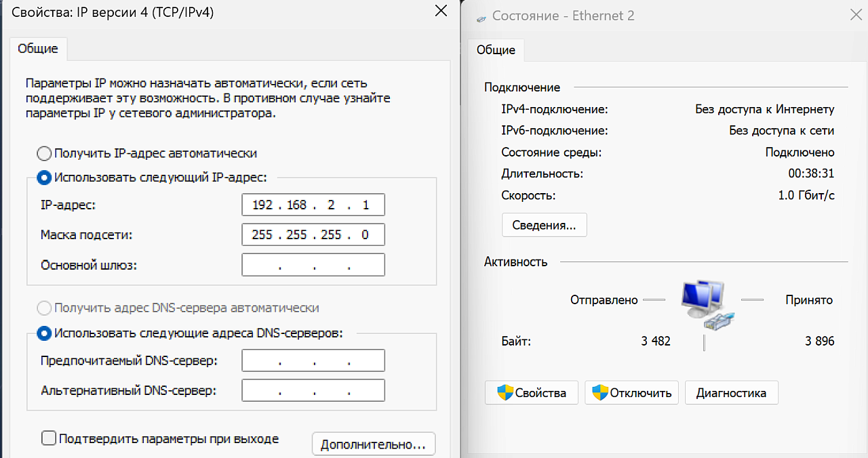Image resolution: width=868 pixels, height=458 pixels.
Task: Switch to Общие tab in IPv4 properties
Action: [x=38, y=48]
